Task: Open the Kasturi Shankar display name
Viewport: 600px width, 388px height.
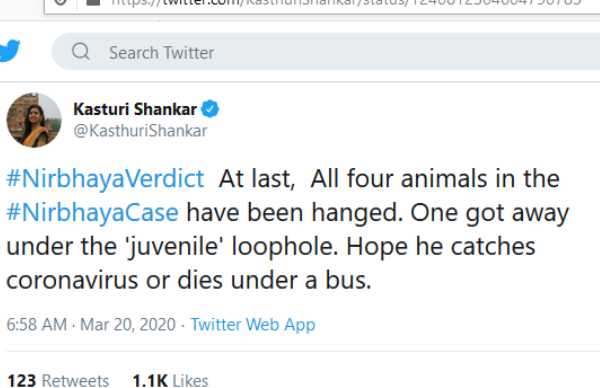Action: coord(135,109)
